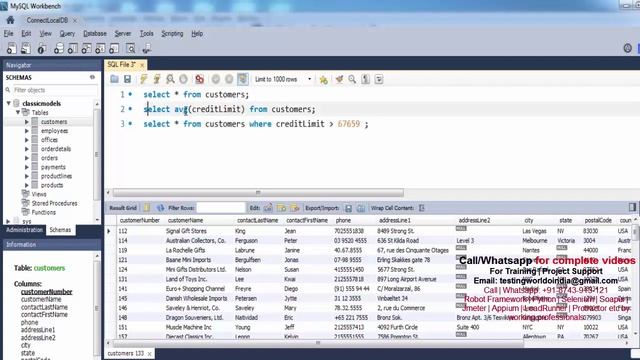This screenshot has width=640, height=360.
Task: Open the Query menu
Action: (67, 33)
